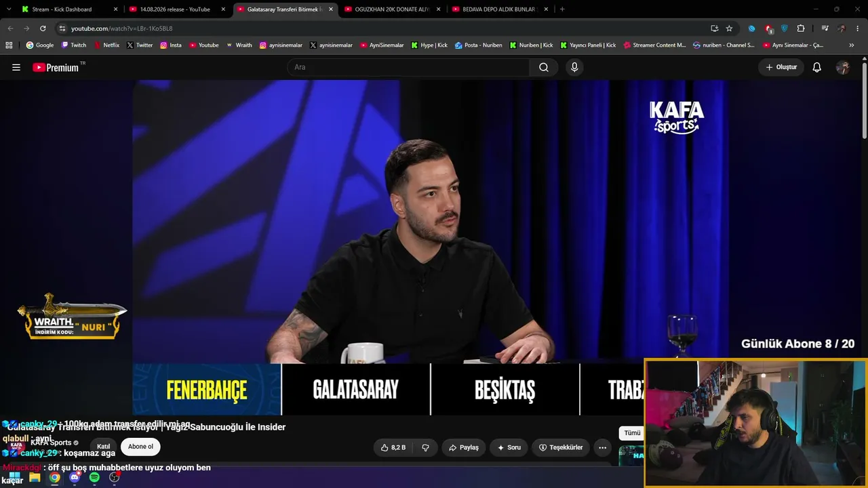Click the Chrome icon on the taskbar
The height and width of the screenshot is (488, 868).
(54, 477)
